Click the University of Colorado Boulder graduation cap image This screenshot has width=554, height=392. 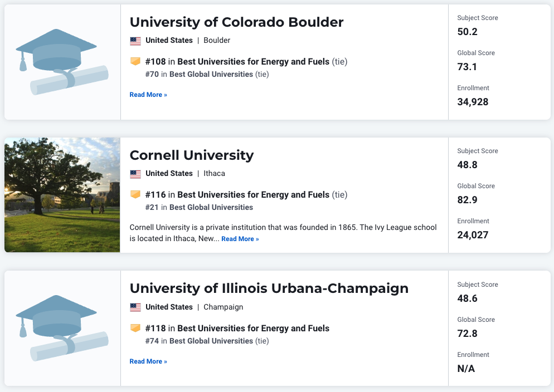[x=62, y=62]
